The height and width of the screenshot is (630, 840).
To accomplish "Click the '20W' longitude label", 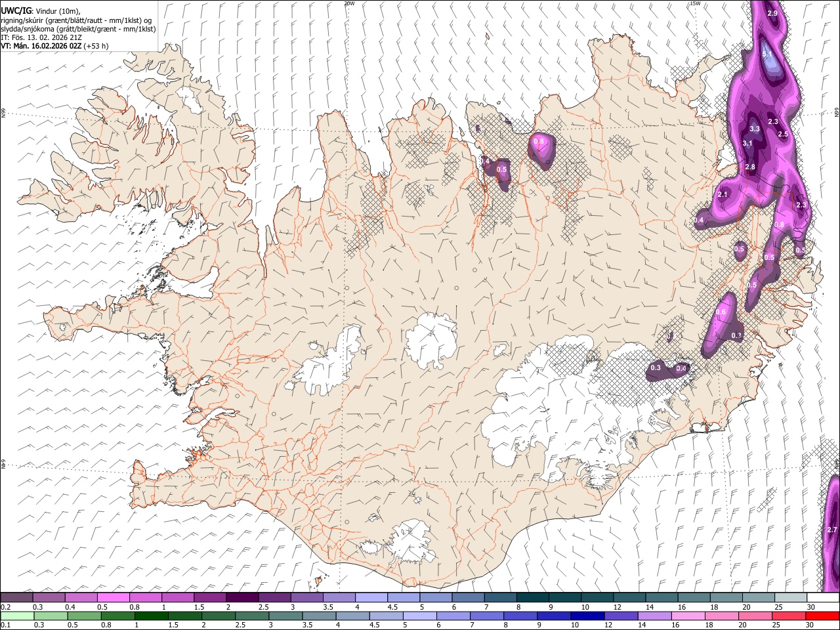I will (x=349, y=3).
